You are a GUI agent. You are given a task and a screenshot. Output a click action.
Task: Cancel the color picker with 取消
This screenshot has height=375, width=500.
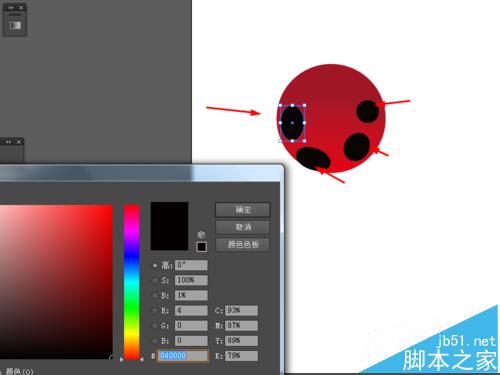click(243, 227)
